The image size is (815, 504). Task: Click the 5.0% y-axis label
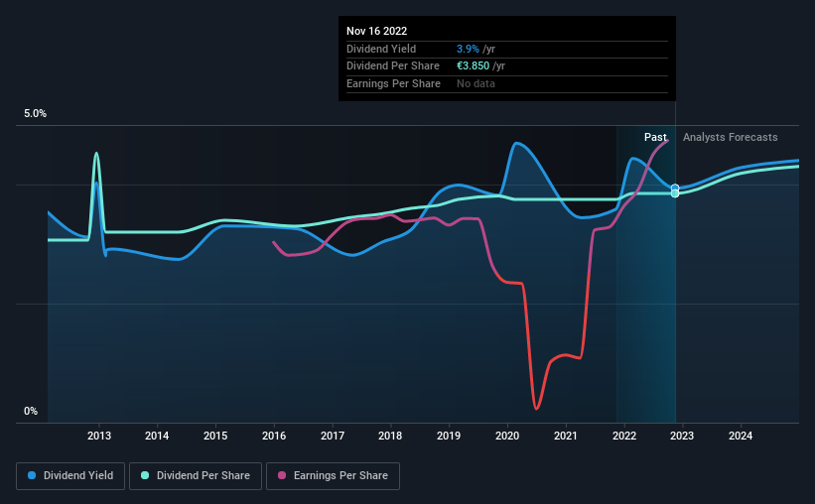click(35, 114)
